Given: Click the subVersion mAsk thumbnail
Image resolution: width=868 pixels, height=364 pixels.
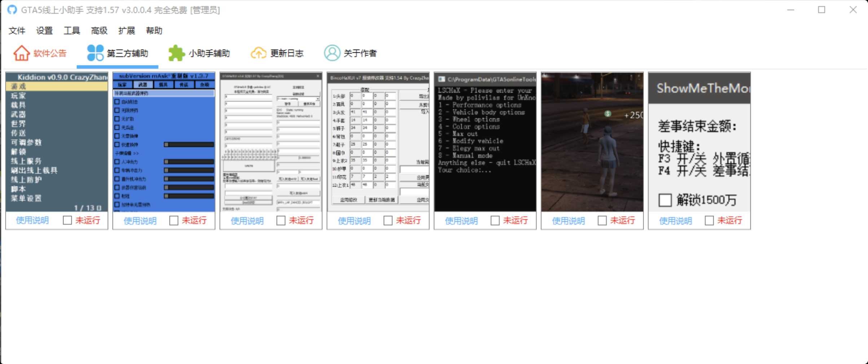Looking at the screenshot, I should tap(164, 142).
